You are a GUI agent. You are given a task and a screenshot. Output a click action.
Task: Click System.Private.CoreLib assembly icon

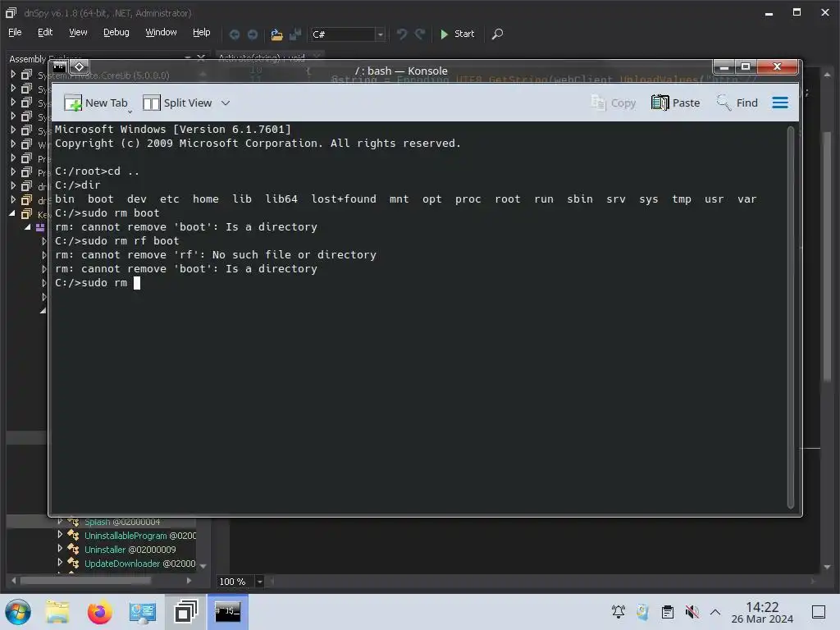[x=26, y=75]
